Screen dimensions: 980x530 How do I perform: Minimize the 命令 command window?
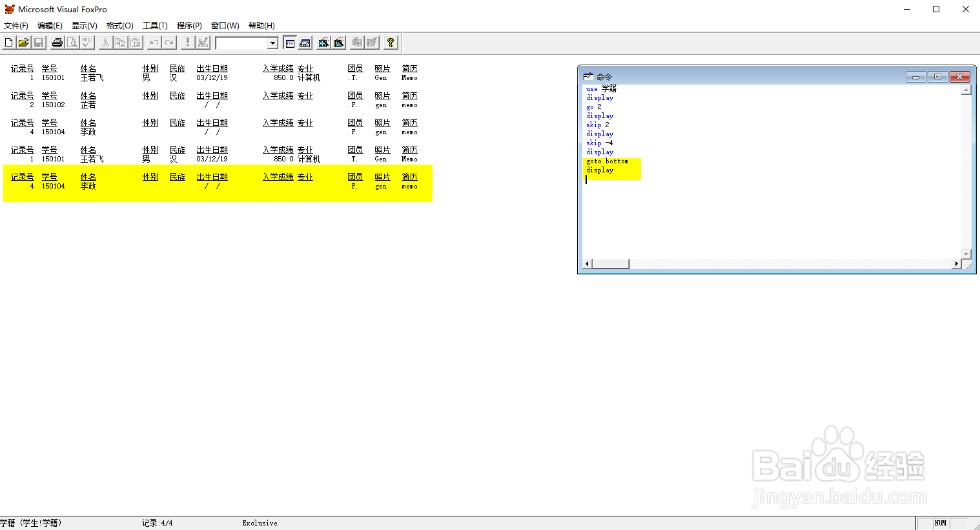[915, 77]
